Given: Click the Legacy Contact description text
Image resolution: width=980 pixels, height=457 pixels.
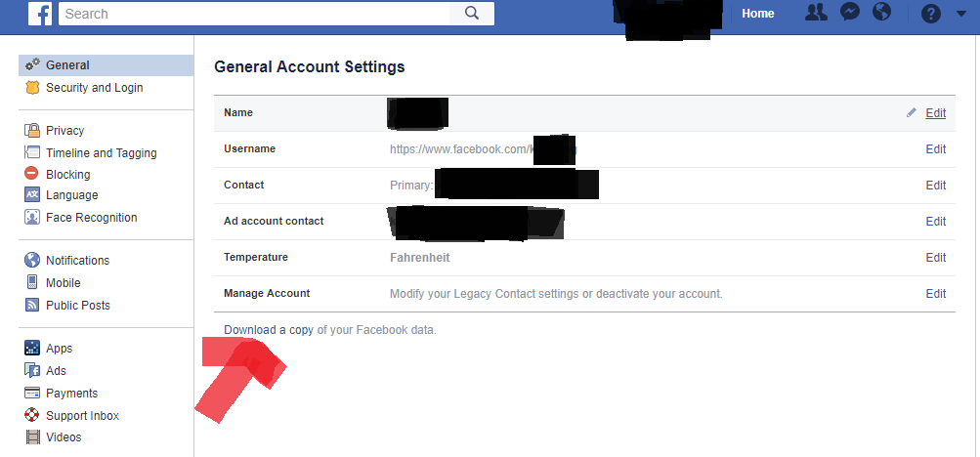Looking at the screenshot, I should (x=556, y=293).
